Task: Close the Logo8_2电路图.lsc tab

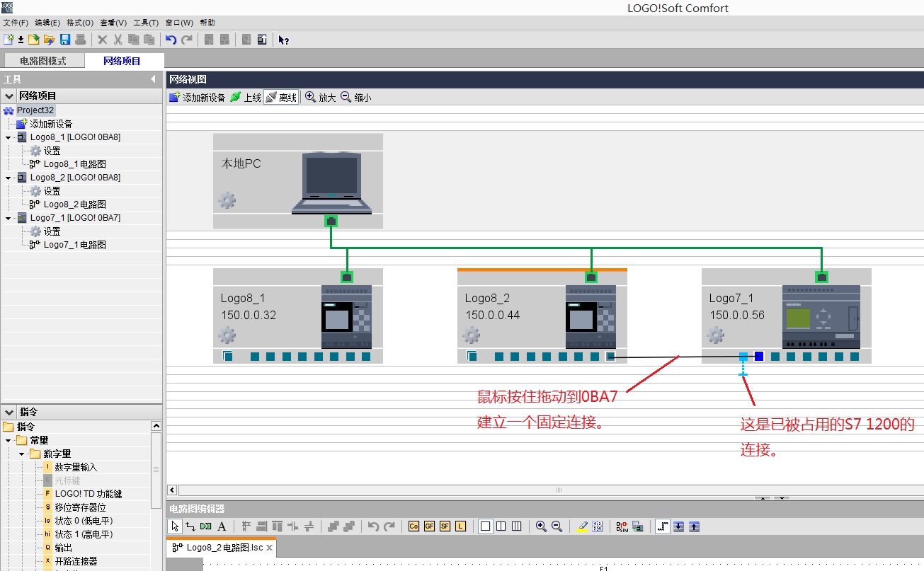Action: coord(270,548)
